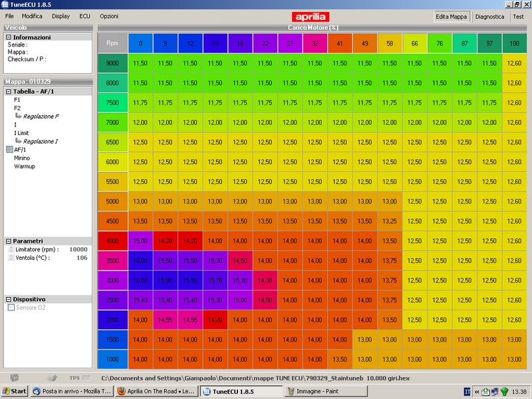Click the upload arrow status bar icon
This screenshot has height=399, width=532.
(53, 378)
